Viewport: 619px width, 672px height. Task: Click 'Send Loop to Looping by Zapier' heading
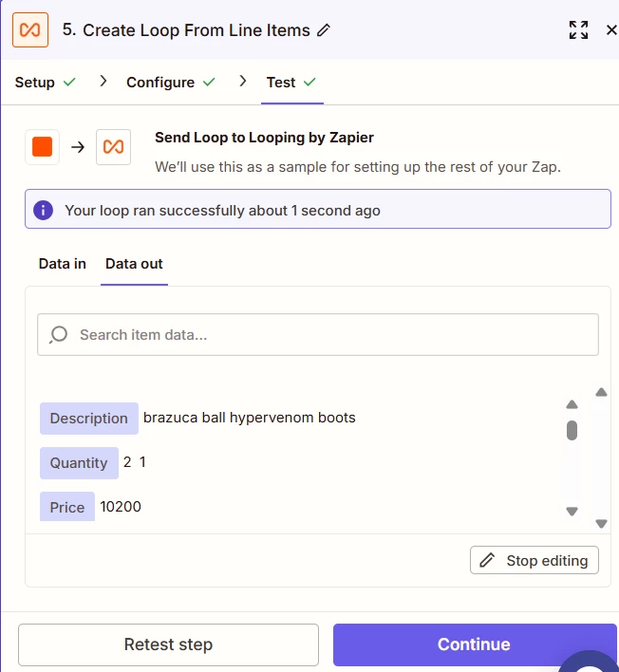click(x=264, y=138)
